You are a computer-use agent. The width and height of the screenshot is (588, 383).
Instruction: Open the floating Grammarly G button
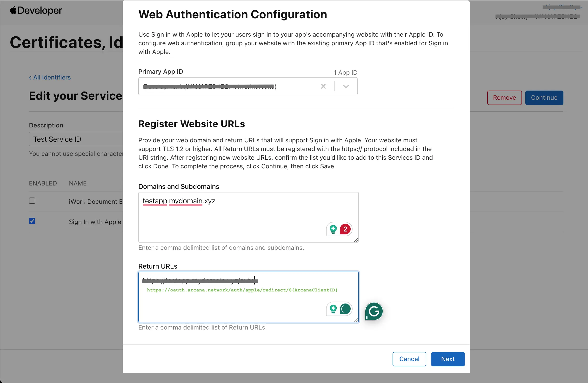374,311
